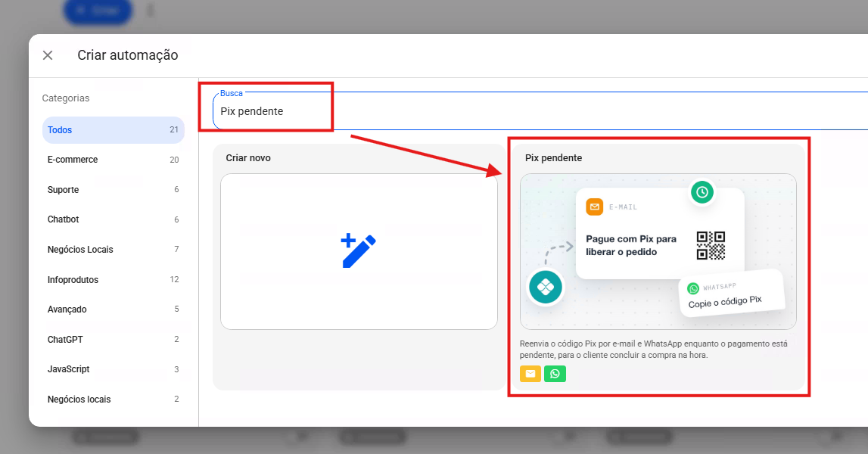The width and height of the screenshot is (868, 454).
Task: Click the Busca search field
Action: click(x=540, y=110)
